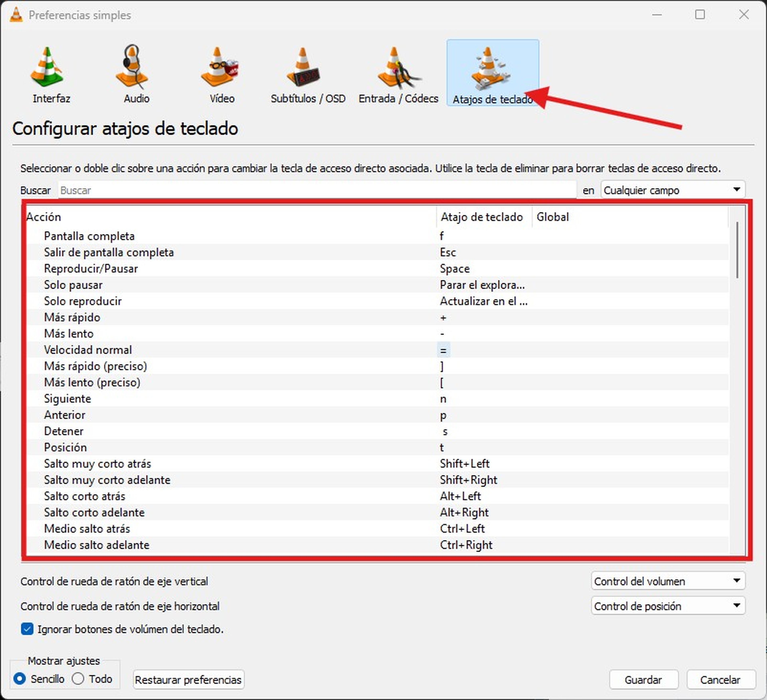The height and width of the screenshot is (700, 767).
Task: Select the 'Salto corto adelante' row
Action: (x=378, y=512)
